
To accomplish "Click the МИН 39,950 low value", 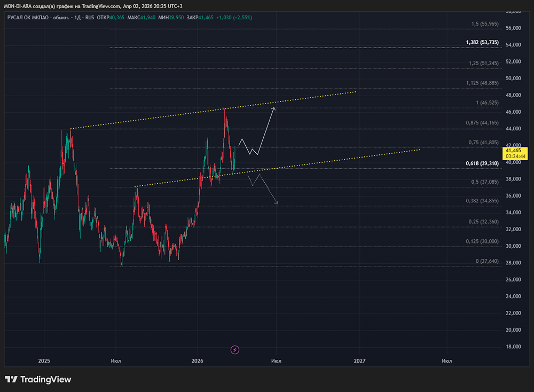I will 171,18.
